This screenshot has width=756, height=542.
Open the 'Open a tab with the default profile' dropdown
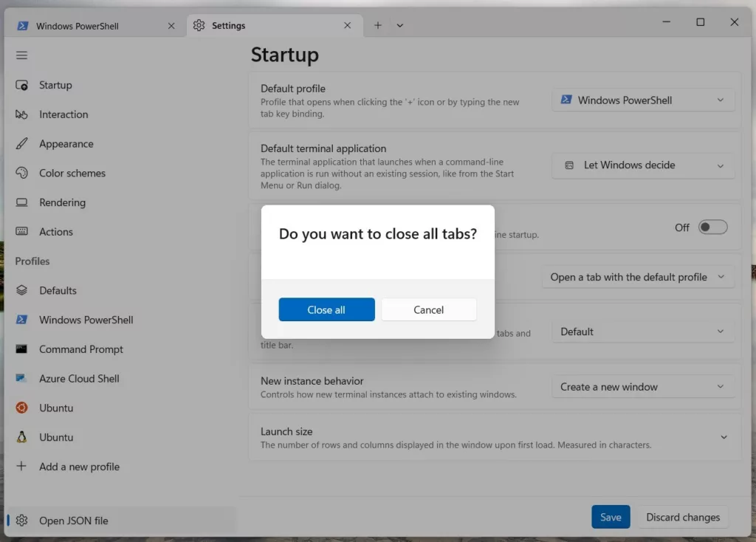638,277
